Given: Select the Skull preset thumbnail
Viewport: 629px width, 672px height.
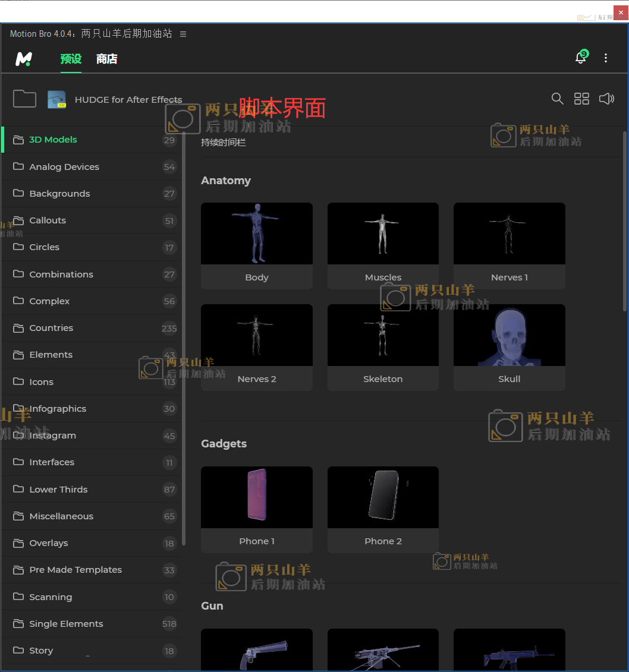Looking at the screenshot, I should point(509,335).
